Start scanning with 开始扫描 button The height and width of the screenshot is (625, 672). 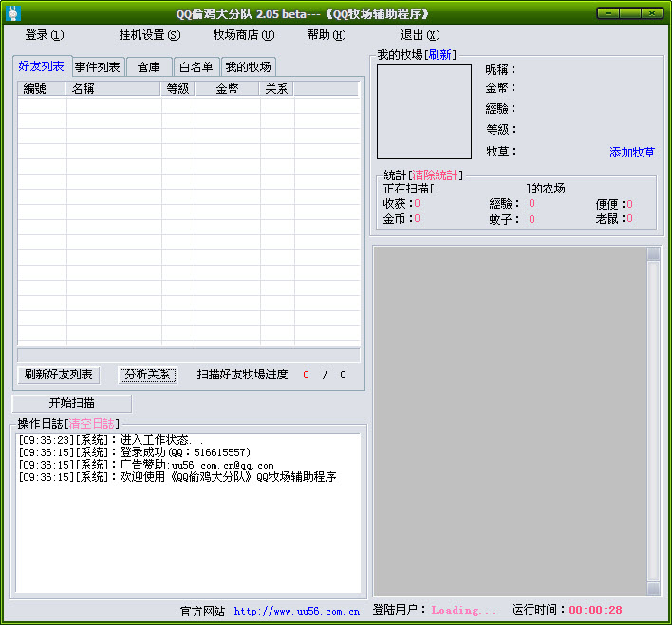[72, 403]
